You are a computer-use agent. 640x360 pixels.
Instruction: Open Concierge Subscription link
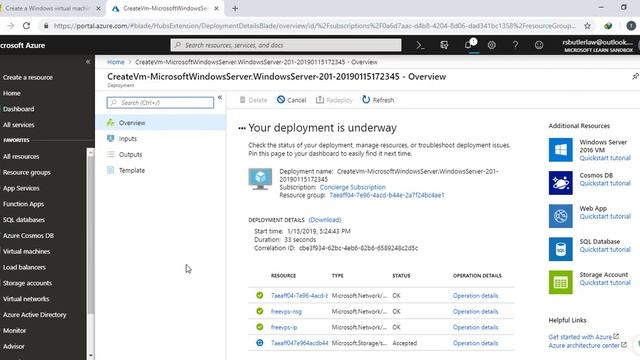tap(352, 187)
